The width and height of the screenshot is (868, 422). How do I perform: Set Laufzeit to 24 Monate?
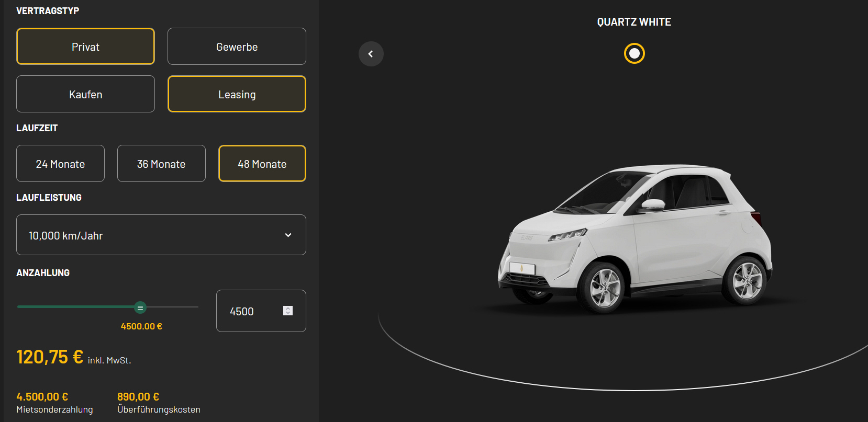(x=60, y=164)
